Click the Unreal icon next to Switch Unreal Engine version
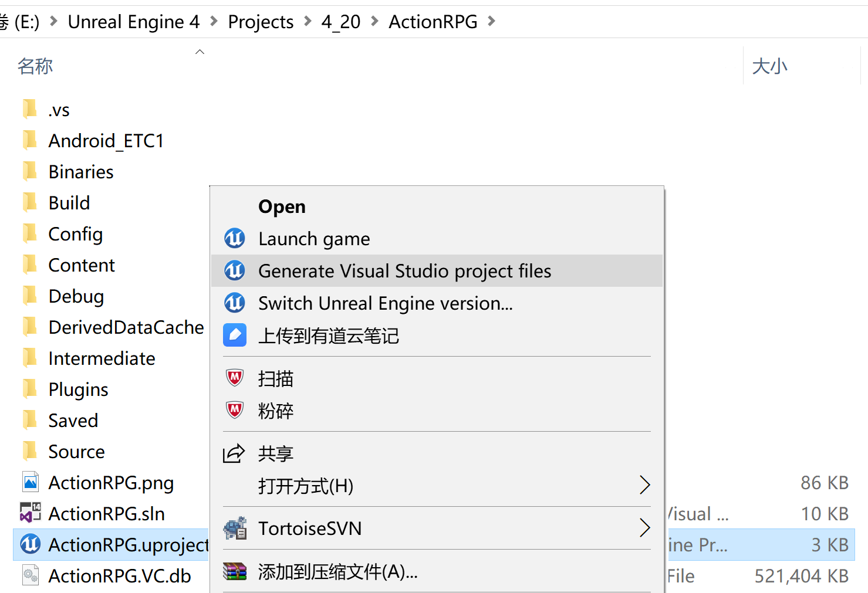868x593 pixels. coord(235,303)
